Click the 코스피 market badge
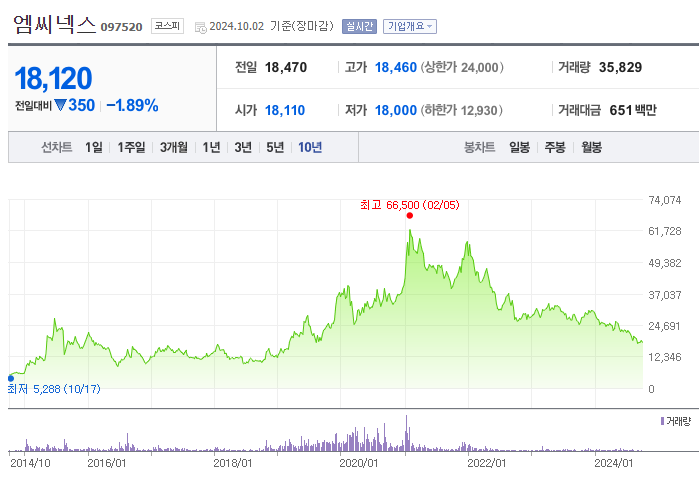Screen dimensions: 699x481 167,26
